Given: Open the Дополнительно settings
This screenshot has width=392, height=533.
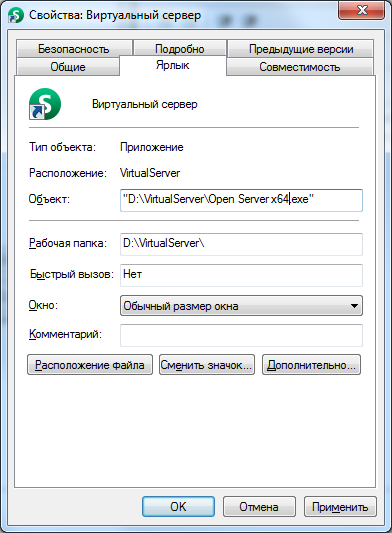Looking at the screenshot, I should (311, 365).
